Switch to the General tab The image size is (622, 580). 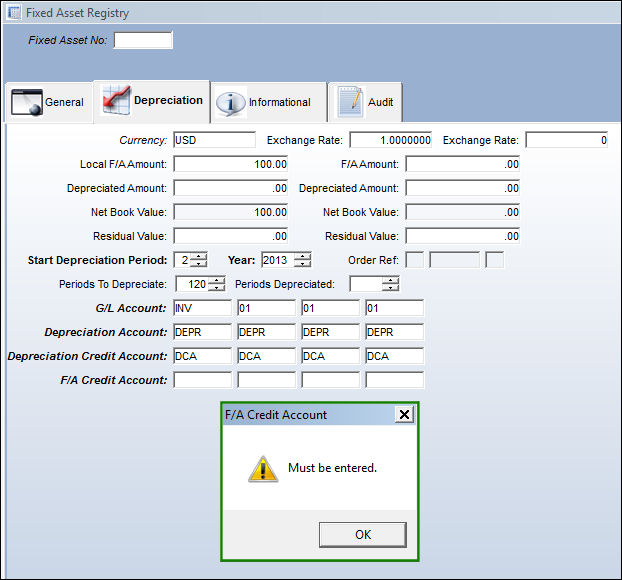pos(49,102)
